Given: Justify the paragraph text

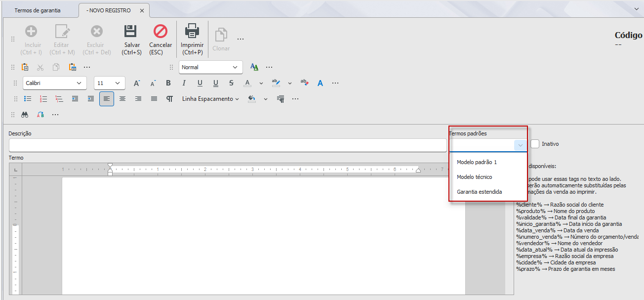Looking at the screenshot, I should coord(154,99).
